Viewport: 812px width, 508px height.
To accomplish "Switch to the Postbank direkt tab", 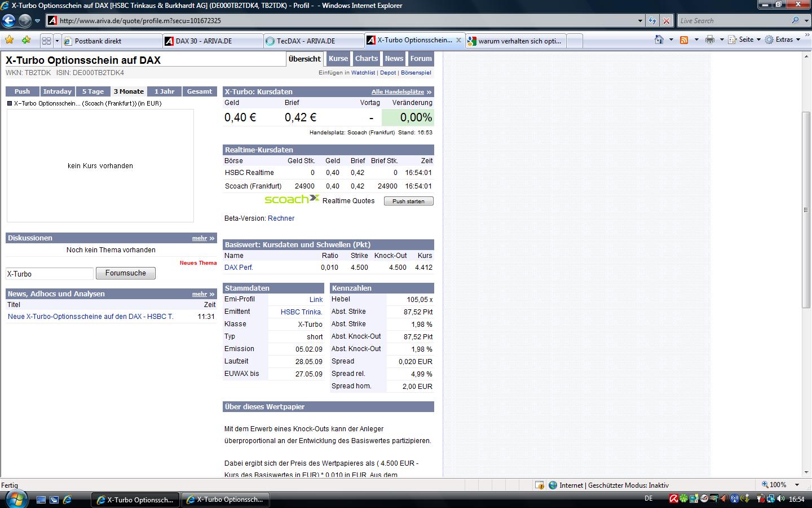I will [x=112, y=41].
